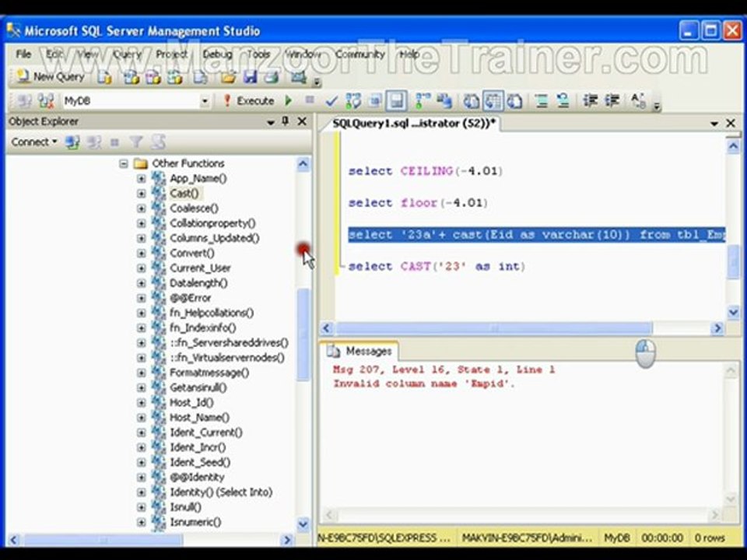
Task: Decrease indent of selected lines
Action: tap(591, 101)
